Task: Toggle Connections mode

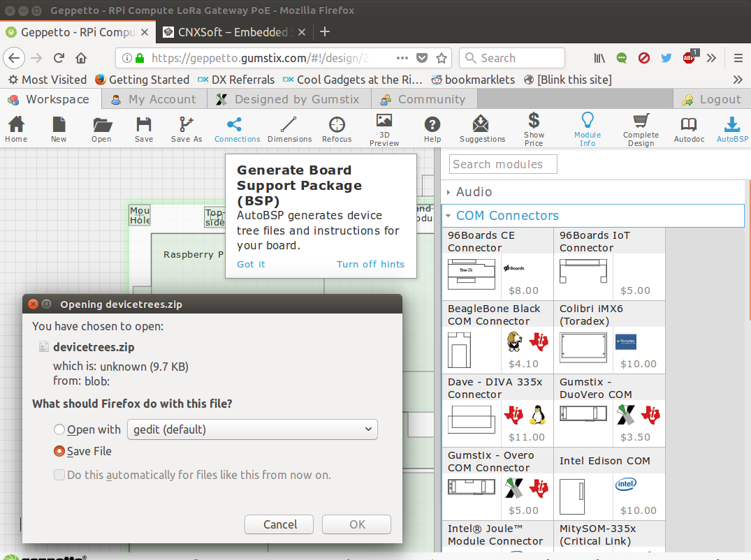Action: coord(237,129)
